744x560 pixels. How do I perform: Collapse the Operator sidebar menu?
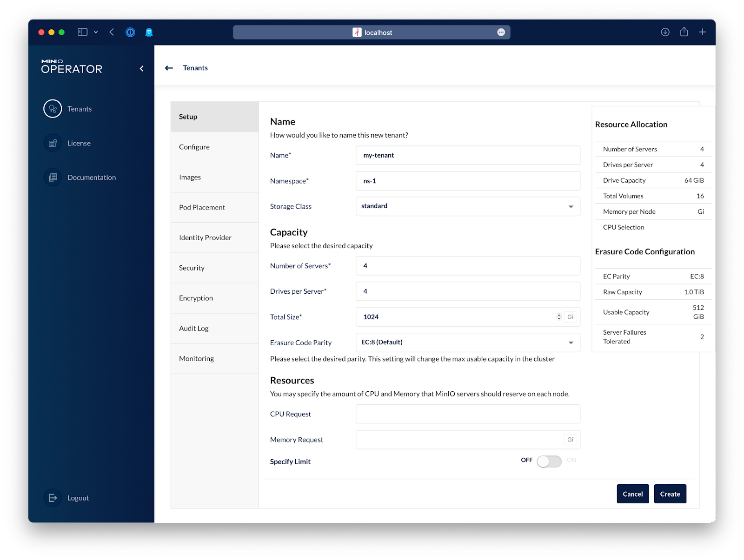[x=142, y=69]
